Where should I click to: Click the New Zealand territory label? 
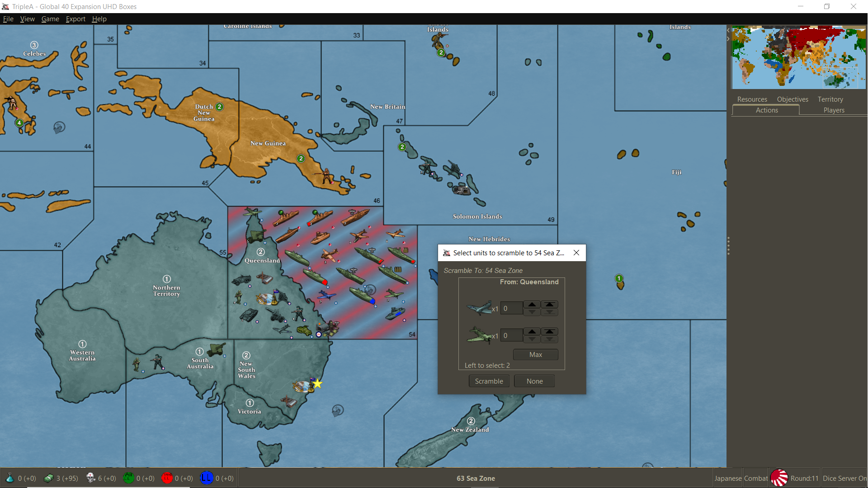click(470, 430)
